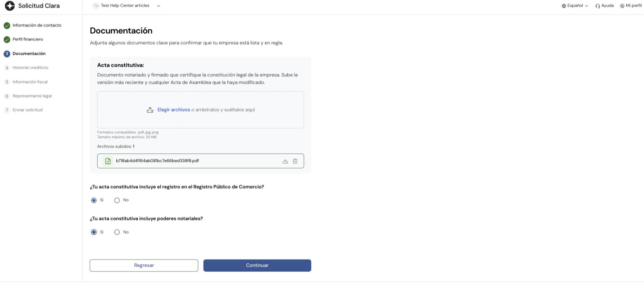Click the Mi perfil profile icon
Screen dimensions: 644x285
click(622, 5)
